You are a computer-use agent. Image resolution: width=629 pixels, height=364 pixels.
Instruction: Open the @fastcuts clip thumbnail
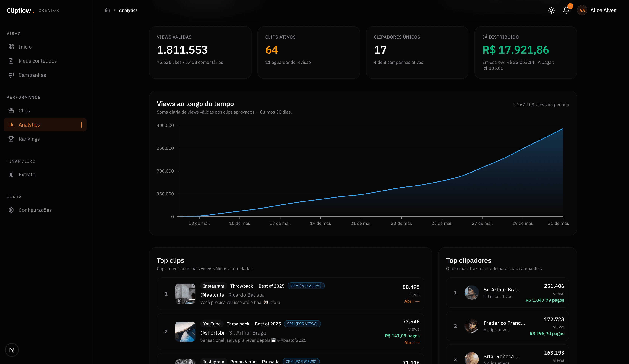point(185,294)
